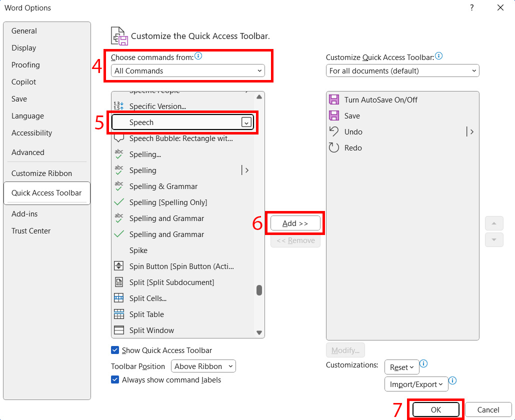This screenshot has height=420, width=515.
Task: Open the Reset dropdown button
Action: tap(401, 367)
